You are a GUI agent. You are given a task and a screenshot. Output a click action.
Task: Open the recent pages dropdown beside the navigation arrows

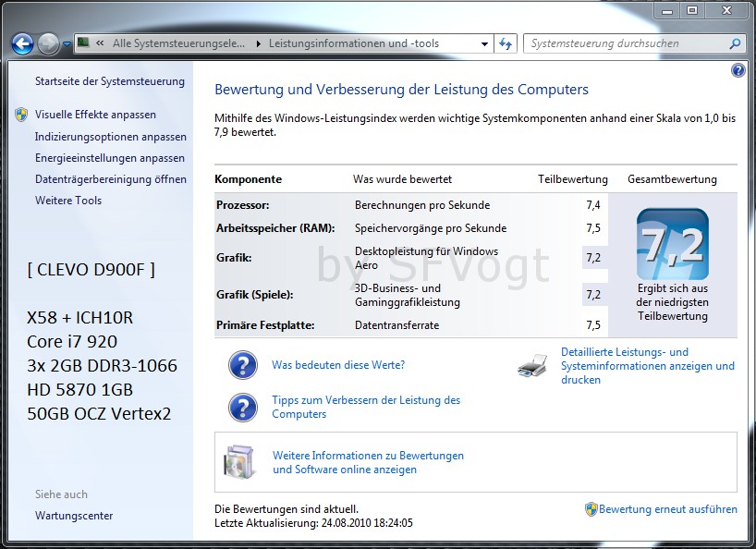67,44
